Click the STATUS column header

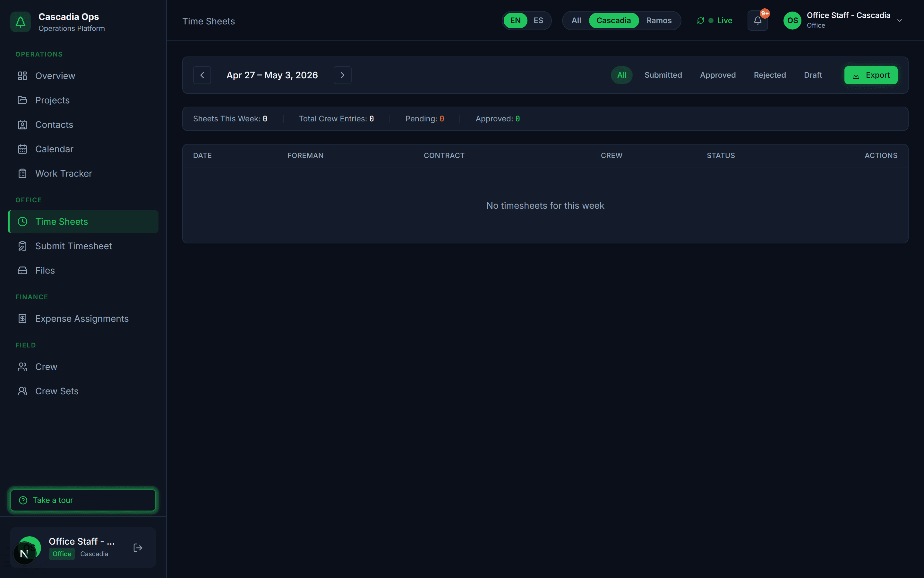[x=721, y=156]
